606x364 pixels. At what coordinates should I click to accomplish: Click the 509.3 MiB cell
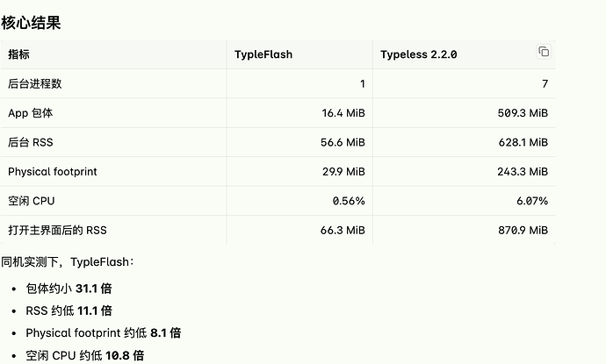coord(523,113)
